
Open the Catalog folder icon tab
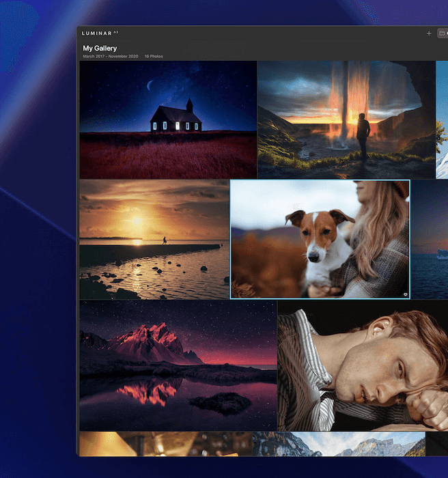(443, 33)
